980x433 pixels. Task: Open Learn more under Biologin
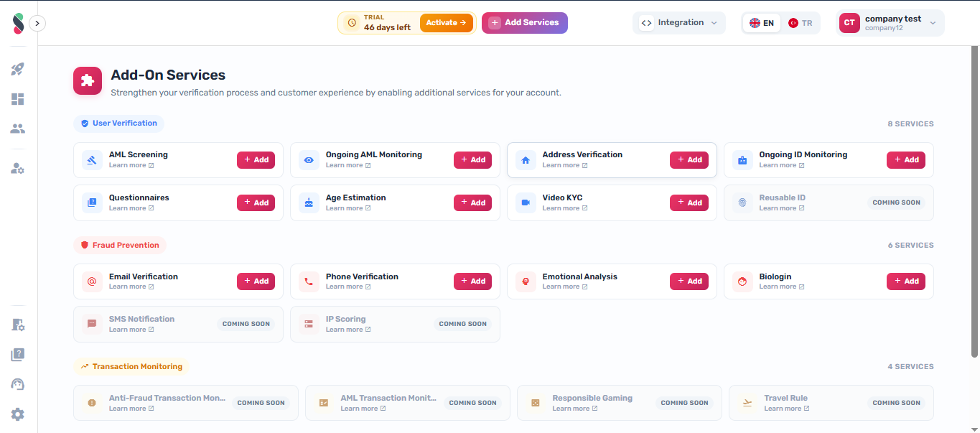782,287
